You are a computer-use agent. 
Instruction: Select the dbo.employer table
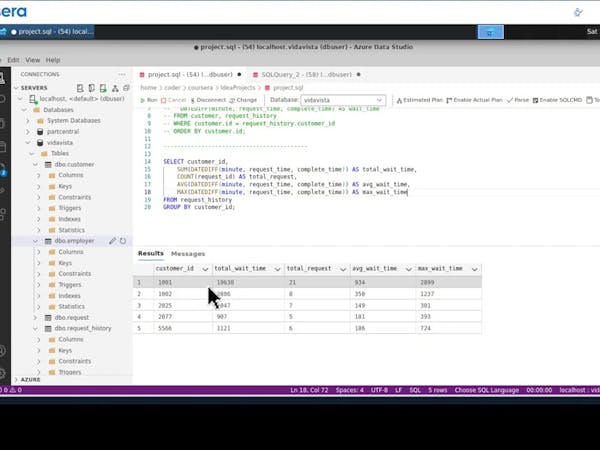point(74,241)
